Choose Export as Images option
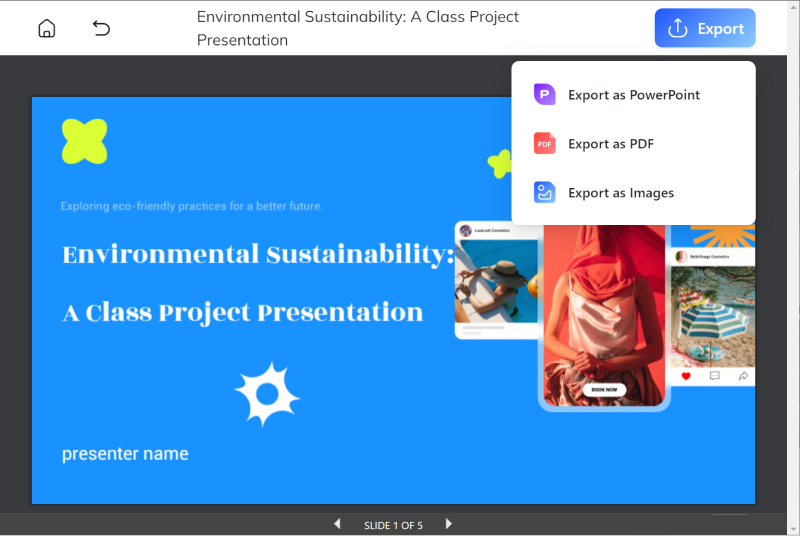Screen dimensions: 800x536 (620, 193)
